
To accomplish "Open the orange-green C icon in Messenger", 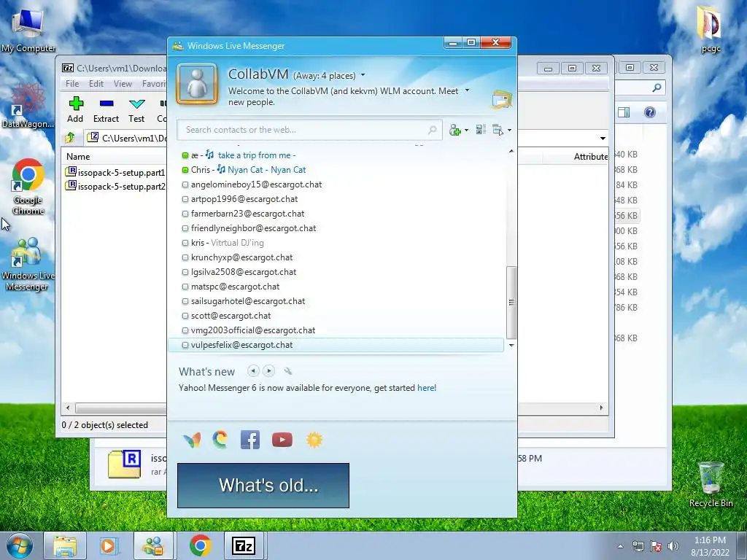I will tap(220, 440).
